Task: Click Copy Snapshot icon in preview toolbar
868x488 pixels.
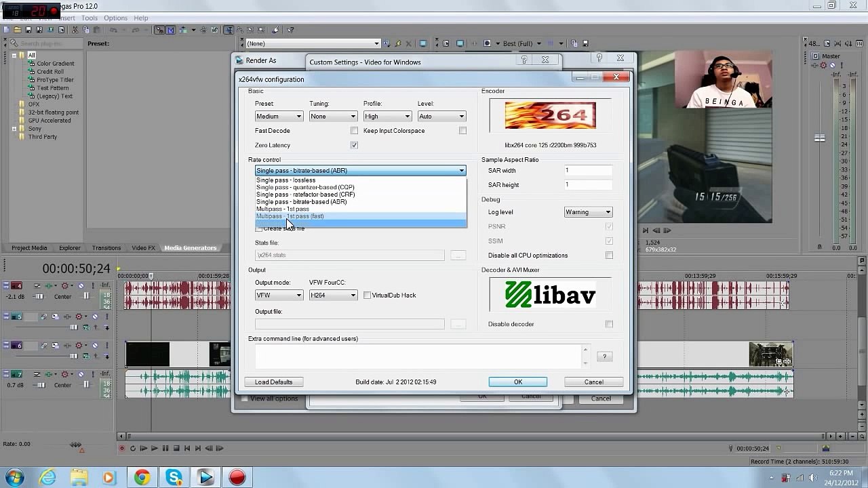Action: click(x=574, y=43)
